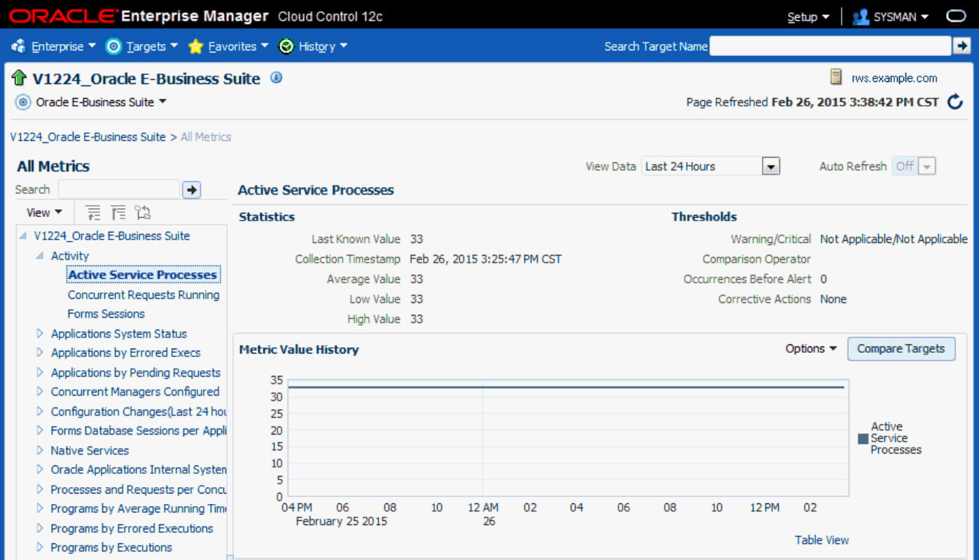Image resolution: width=979 pixels, height=560 pixels.
Task: Open the Setup menu
Action: pos(808,17)
